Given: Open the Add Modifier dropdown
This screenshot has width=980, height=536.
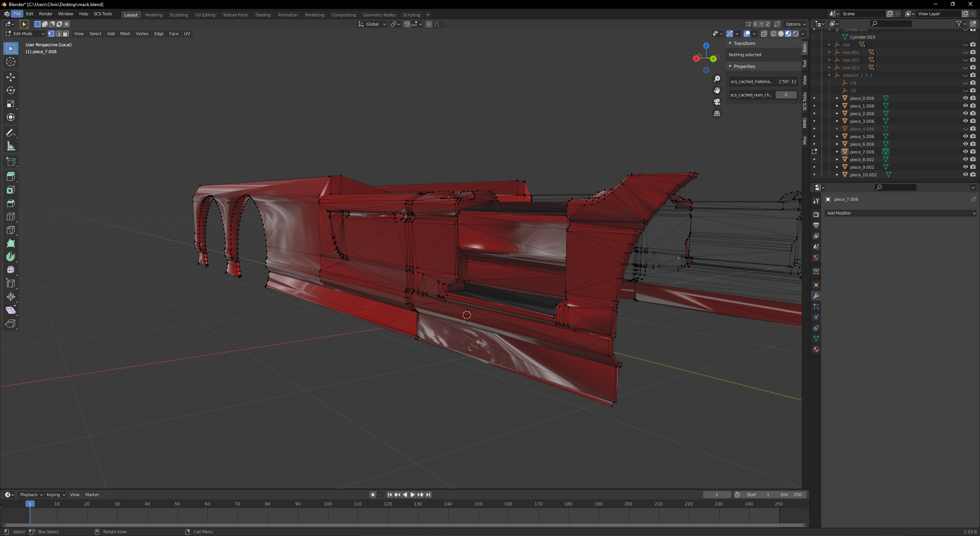Looking at the screenshot, I should tap(900, 213).
